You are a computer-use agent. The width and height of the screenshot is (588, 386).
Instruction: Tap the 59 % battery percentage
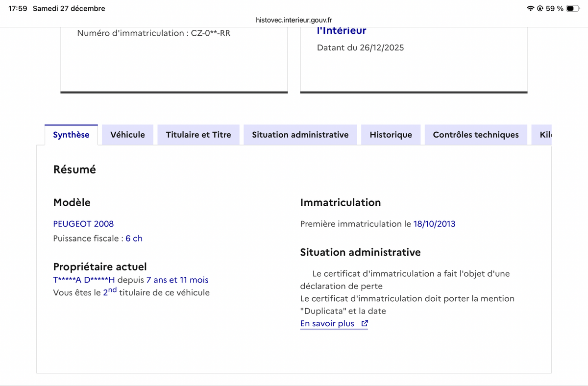(554, 8)
